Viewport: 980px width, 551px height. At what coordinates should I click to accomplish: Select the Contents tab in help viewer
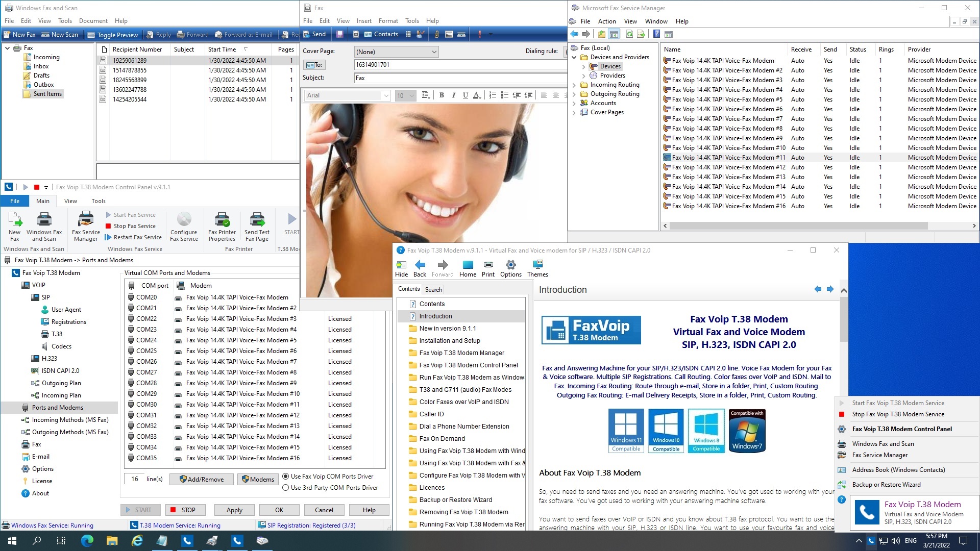(408, 289)
